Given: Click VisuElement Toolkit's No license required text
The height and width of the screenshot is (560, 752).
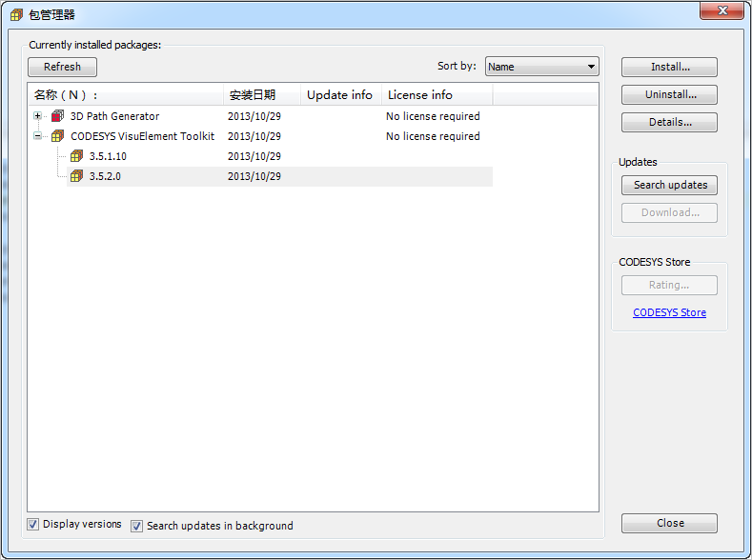Looking at the screenshot, I should 433,136.
